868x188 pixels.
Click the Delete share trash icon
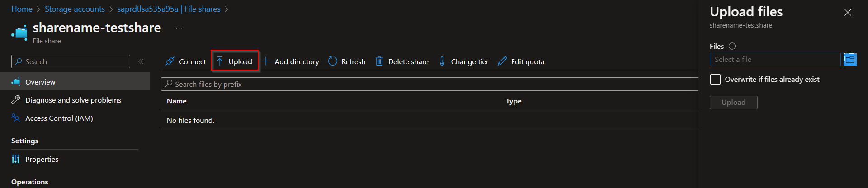coord(379,61)
